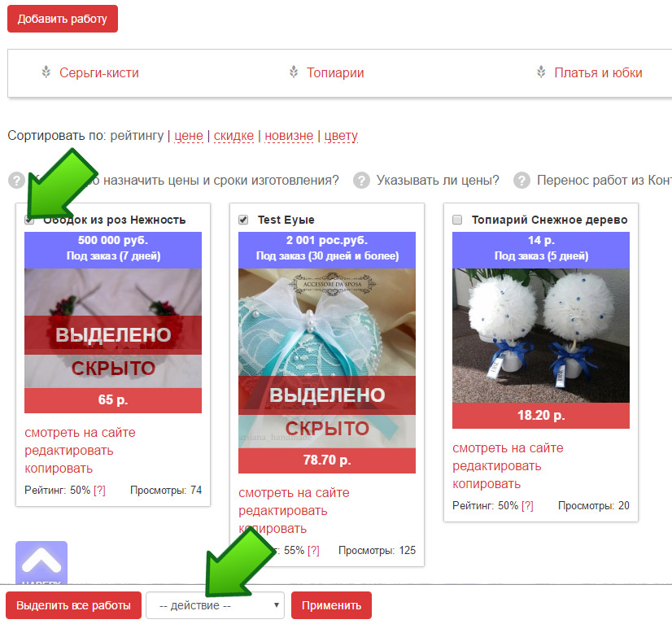Click the leaf icon beside Платья и юбки
672x624 pixels.
pyautogui.click(x=541, y=72)
